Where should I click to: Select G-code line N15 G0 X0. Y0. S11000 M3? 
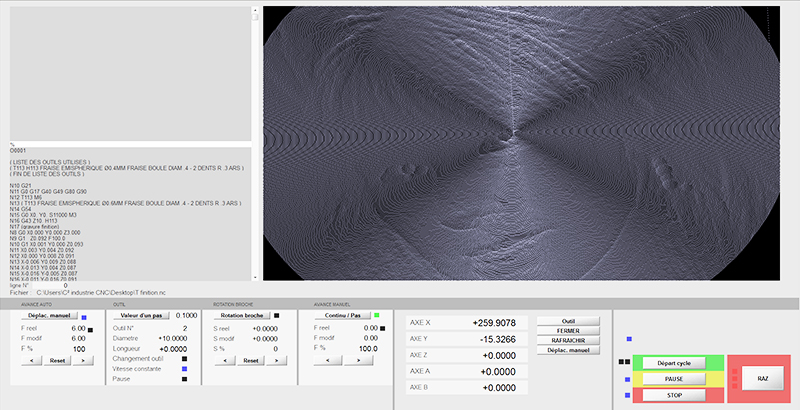click(43, 215)
